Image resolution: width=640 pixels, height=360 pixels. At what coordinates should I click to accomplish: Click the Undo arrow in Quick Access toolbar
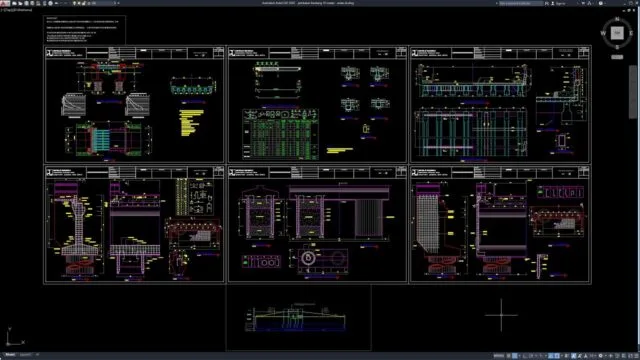coord(56,3)
